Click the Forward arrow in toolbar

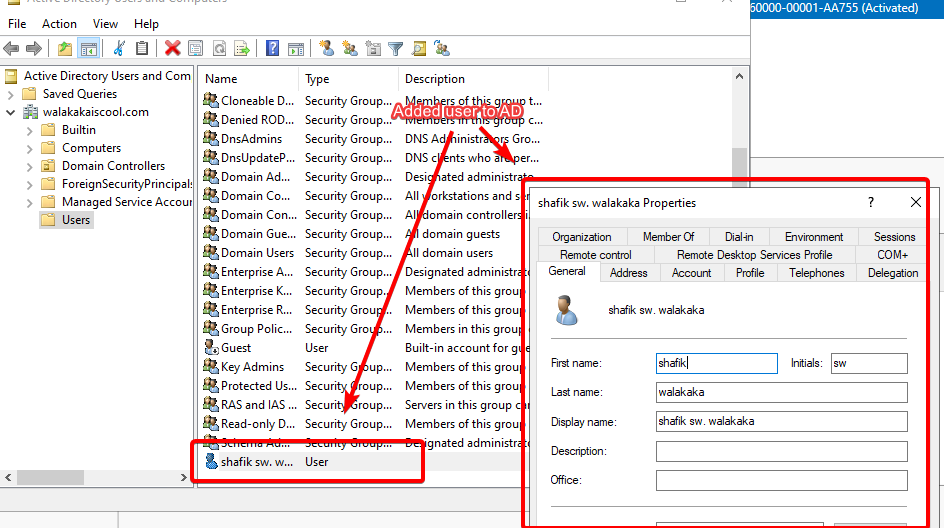[x=34, y=49]
